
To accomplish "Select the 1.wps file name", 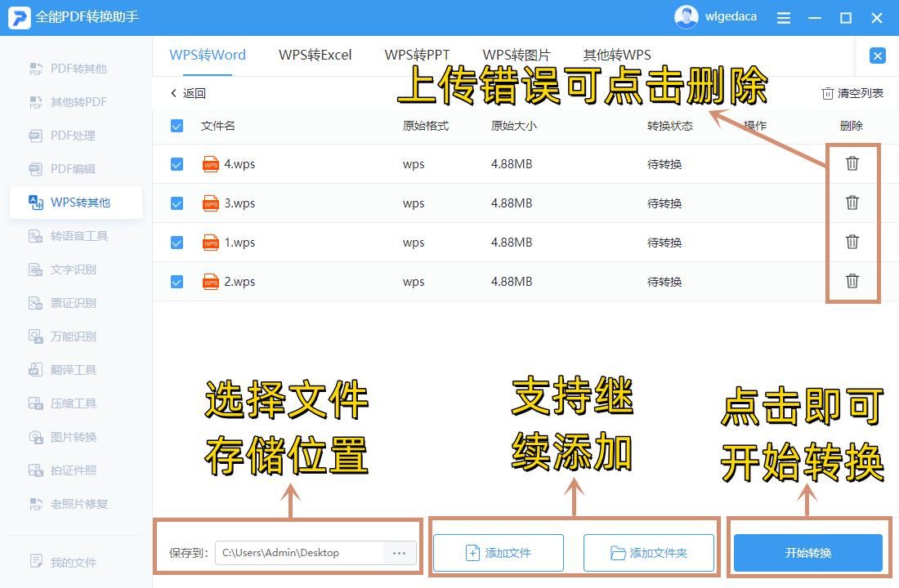I will [239, 243].
